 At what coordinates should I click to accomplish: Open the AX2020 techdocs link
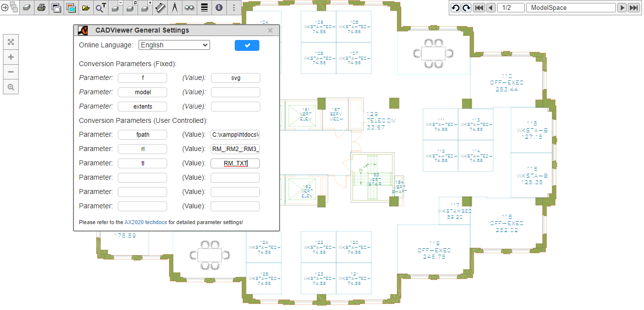145,222
